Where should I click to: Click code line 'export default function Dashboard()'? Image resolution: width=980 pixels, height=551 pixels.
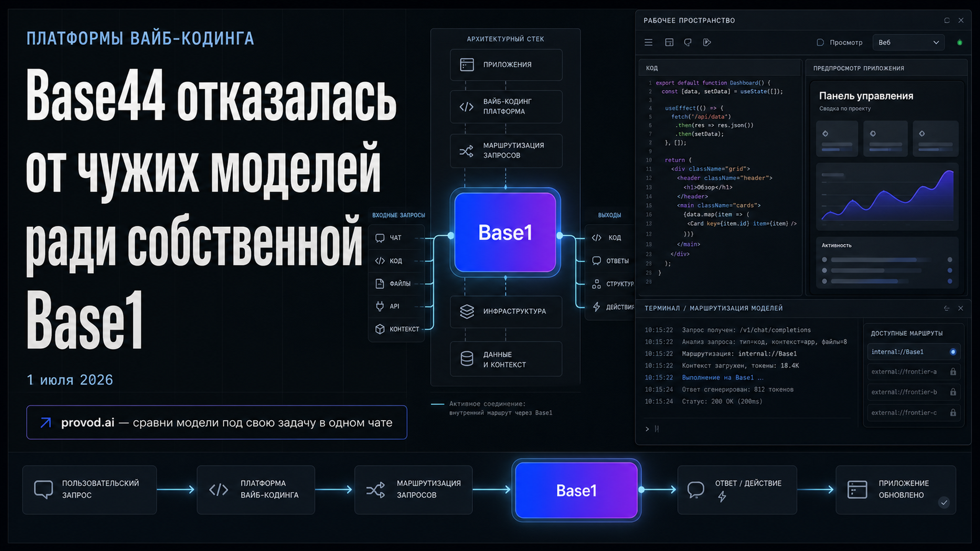713,83
